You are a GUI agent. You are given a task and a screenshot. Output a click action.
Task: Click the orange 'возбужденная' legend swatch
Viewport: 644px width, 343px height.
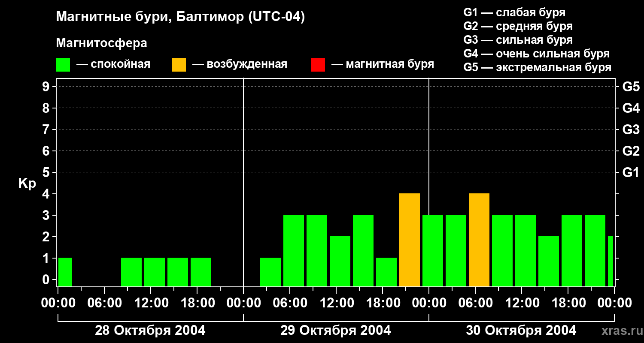click(x=179, y=65)
